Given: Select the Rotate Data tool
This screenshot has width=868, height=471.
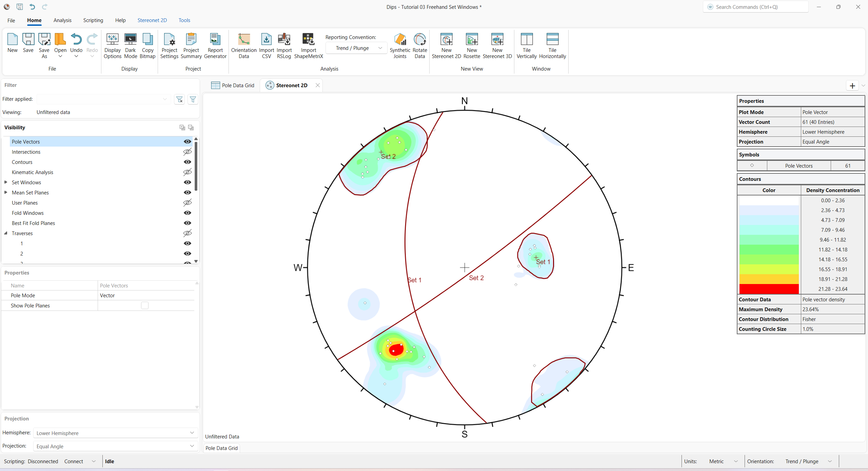Looking at the screenshot, I should click(x=420, y=45).
